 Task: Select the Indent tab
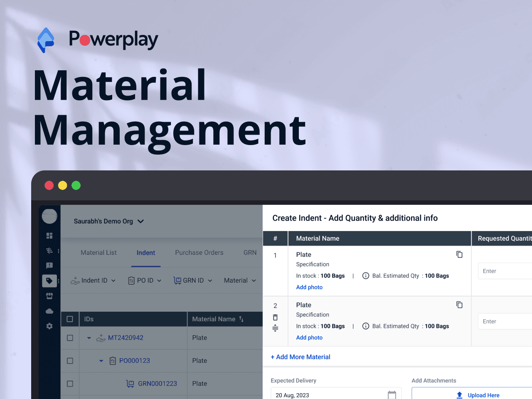tap(146, 253)
